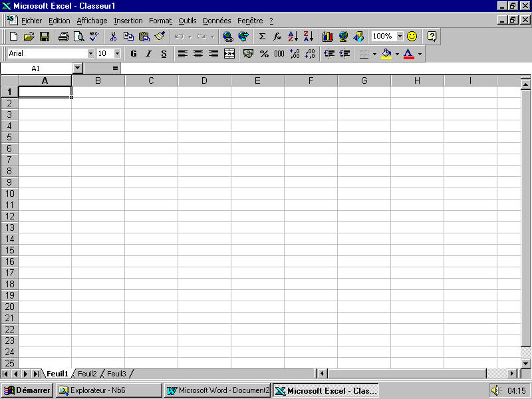Expand the Arial font name dropdown
The height and width of the screenshot is (399, 532).
(90, 53)
